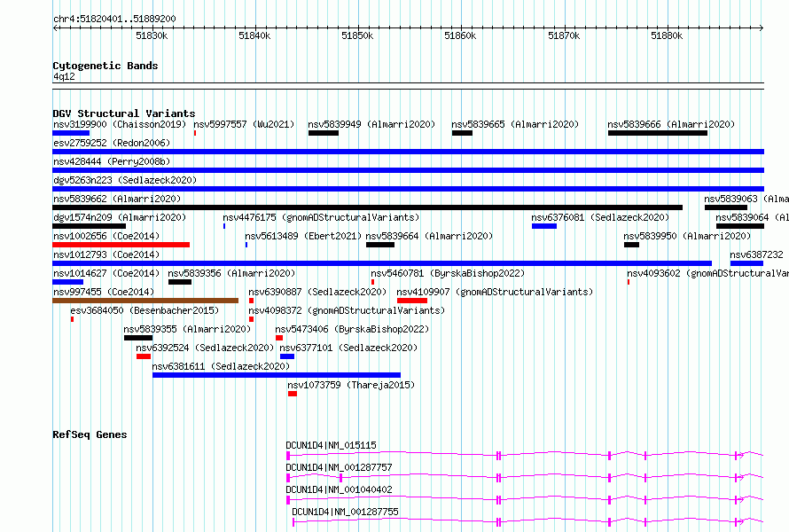The width and height of the screenshot is (789, 532).
Task: Click the red nsv4109907 variant bar
Action: 412,301
